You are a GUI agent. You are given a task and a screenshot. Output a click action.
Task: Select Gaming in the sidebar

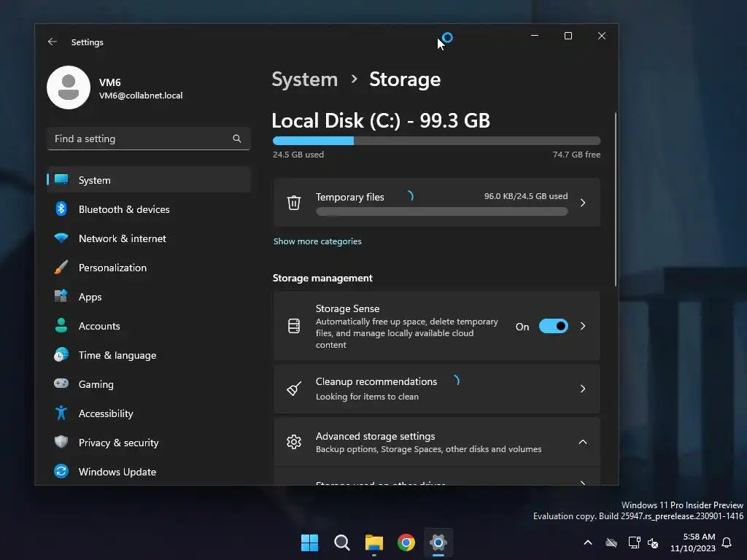149,384
